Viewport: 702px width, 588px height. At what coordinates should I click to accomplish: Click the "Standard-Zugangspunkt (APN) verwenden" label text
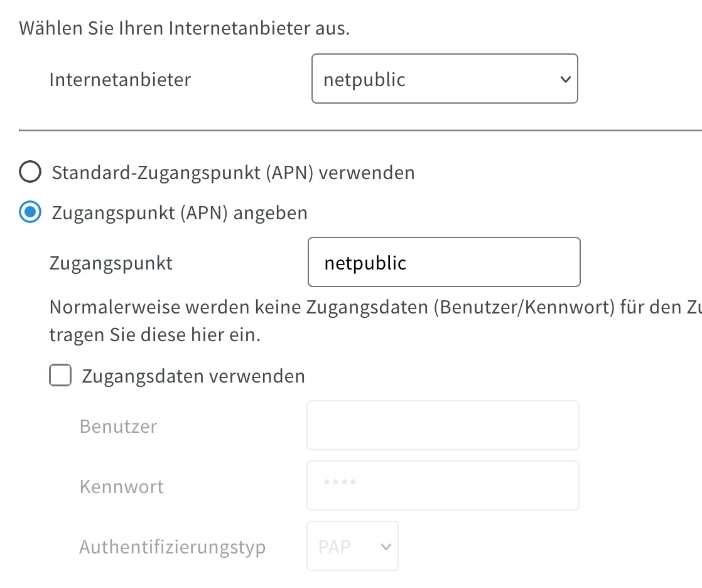(233, 172)
